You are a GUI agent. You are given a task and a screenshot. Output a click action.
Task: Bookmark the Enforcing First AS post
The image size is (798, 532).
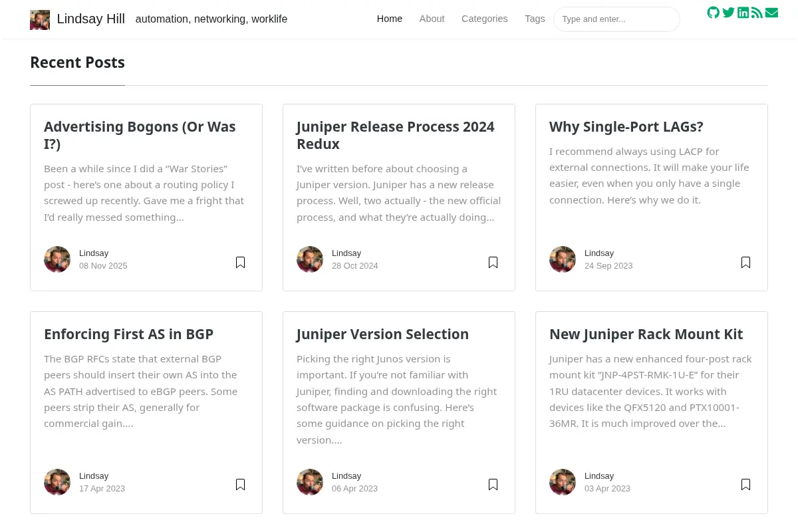tap(240, 485)
